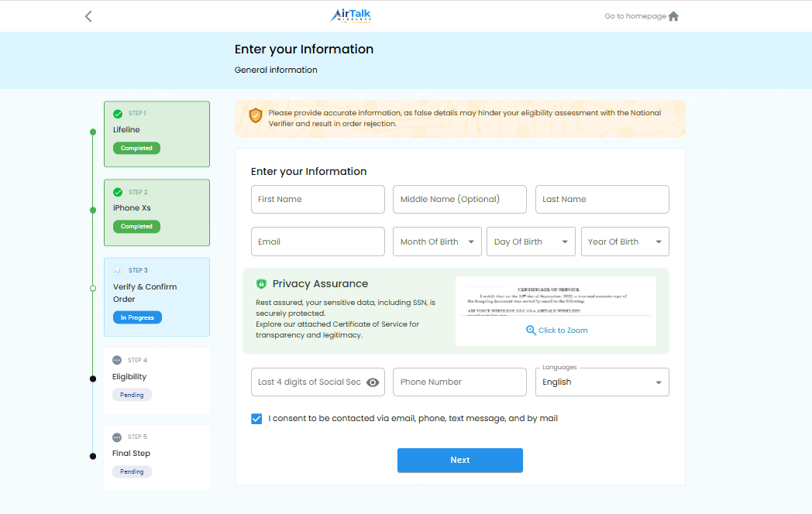Open the Year Of Birth dropdown
The width and height of the screenshot is (812, 514).
point(624,242)
